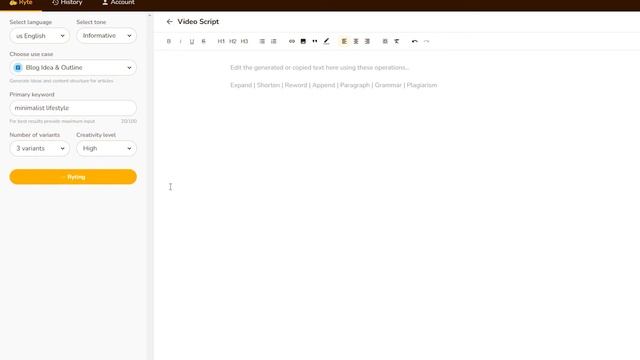Insert a bulleted list

point(262,41)
